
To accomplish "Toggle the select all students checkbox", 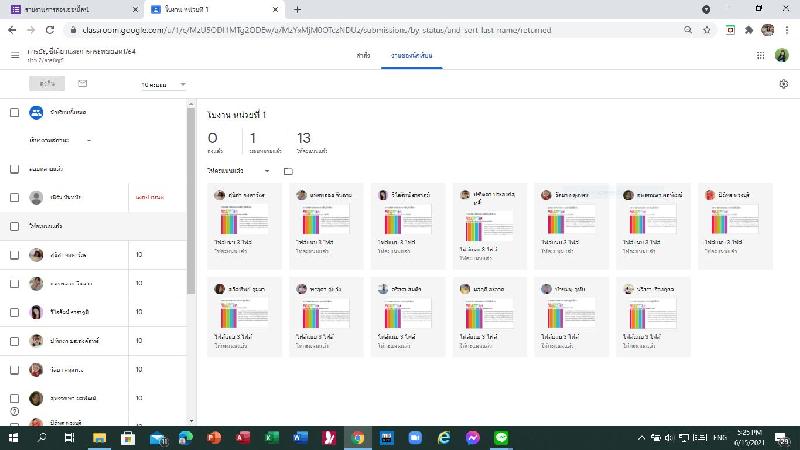I will click(x=14, y=112).
